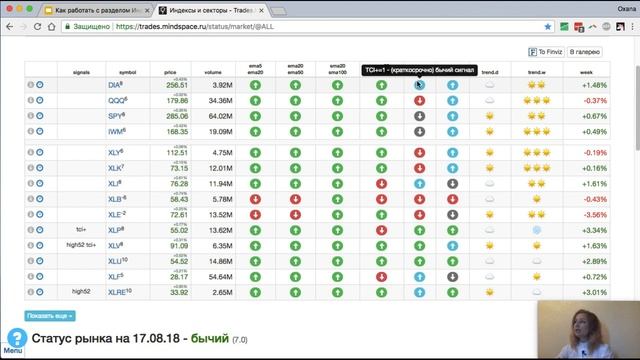The width and height of the screenshot is (640, 360).
Task: Sort by the 'price' column header
Action: coord(170,72)
